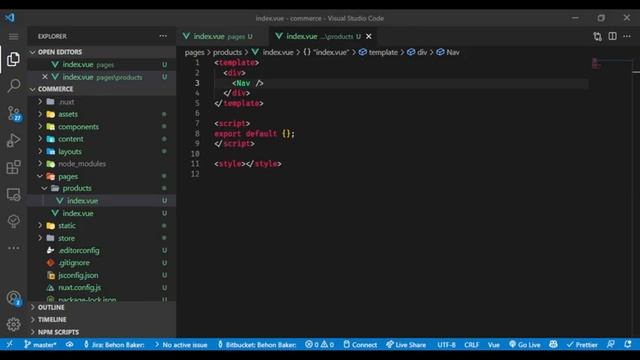This screenshot has height=360, width=640.
Task: Click the products breadcrumb segment
Action: tap(227, 52)
